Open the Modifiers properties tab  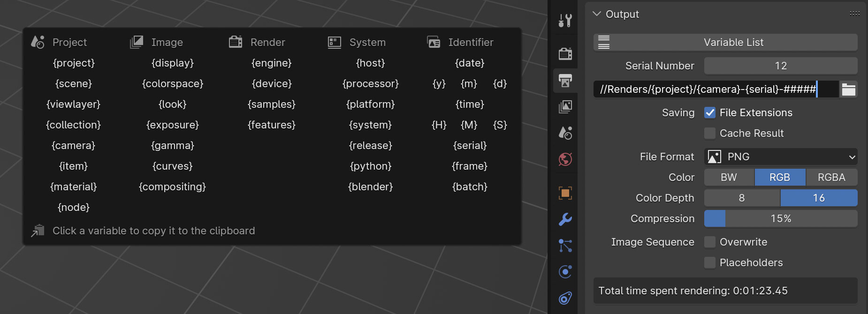565,219
